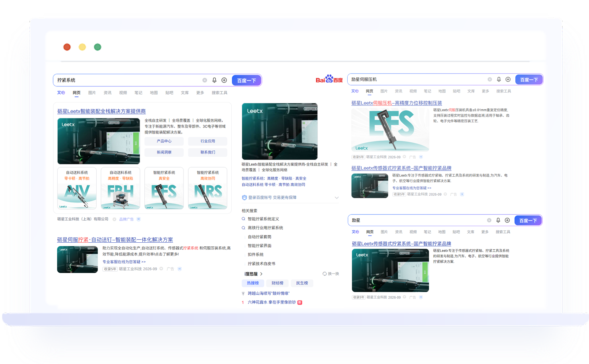589x364 pixels.
Task: Select the 财经榜 tab
Action: (x=277, y=283)
